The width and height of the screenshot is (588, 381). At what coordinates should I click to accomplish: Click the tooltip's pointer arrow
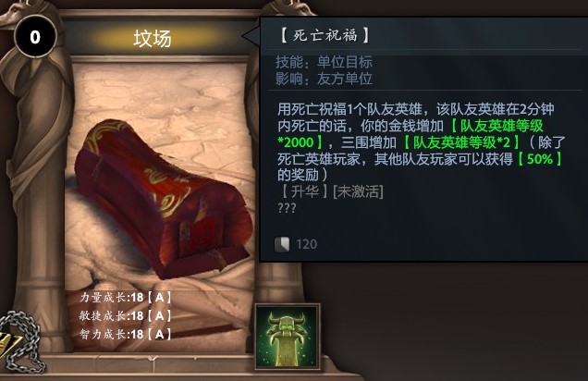251,36
